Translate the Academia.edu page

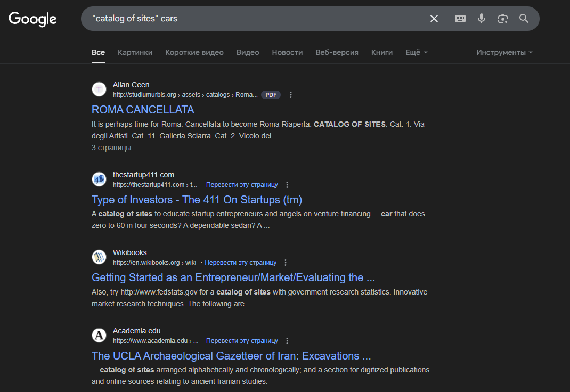coord(242,341)
